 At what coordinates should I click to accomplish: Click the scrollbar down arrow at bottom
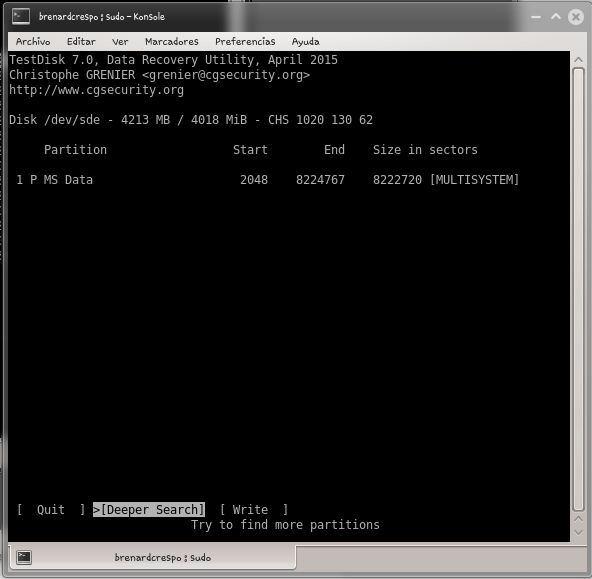pos(578,533)
